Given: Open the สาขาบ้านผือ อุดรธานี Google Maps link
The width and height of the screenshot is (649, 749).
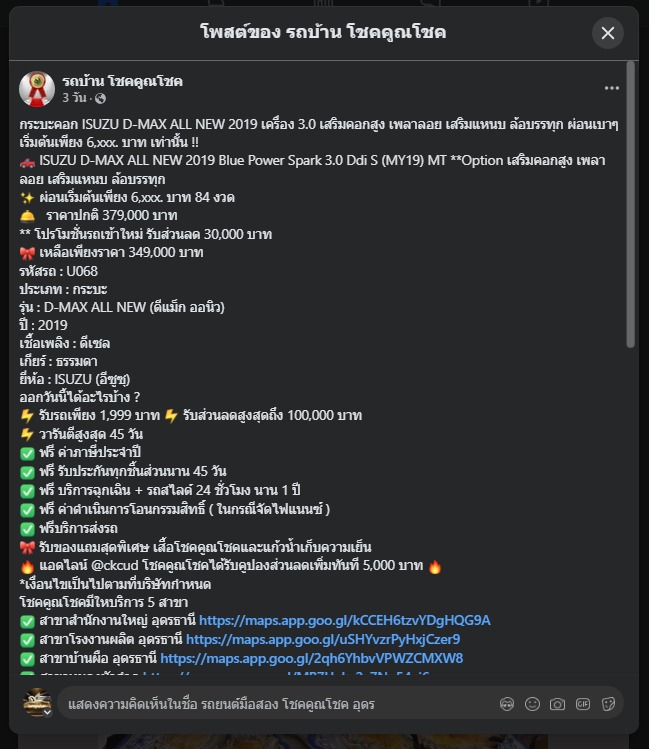Looking at the screenshot, I should click(311, 658).
